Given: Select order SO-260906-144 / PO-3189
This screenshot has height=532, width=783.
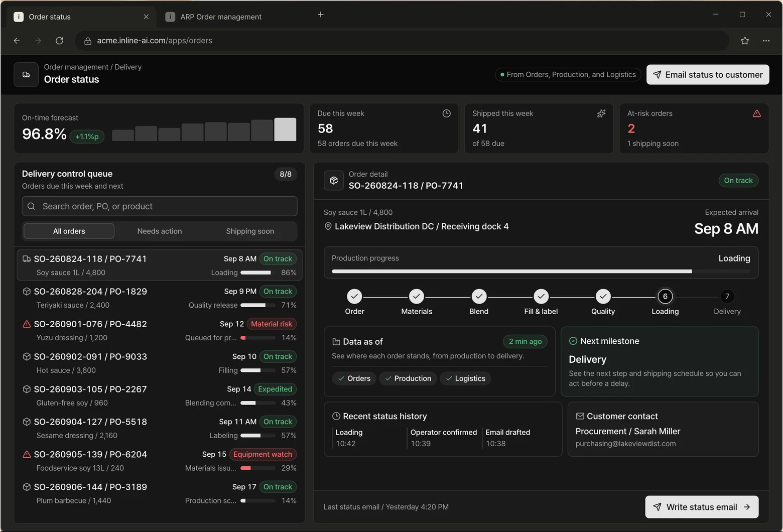Looking at the screenshot, I should (160, 494).
